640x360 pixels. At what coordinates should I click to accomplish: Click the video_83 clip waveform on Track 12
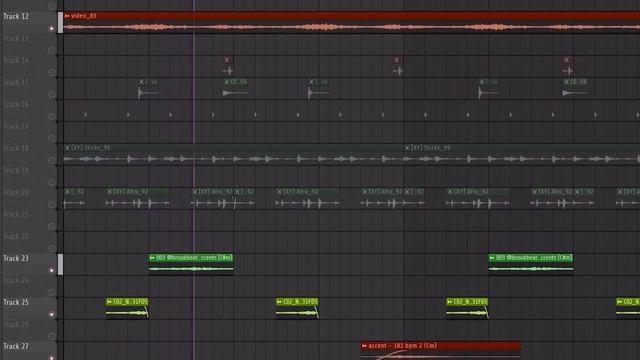tap(352, 27)
